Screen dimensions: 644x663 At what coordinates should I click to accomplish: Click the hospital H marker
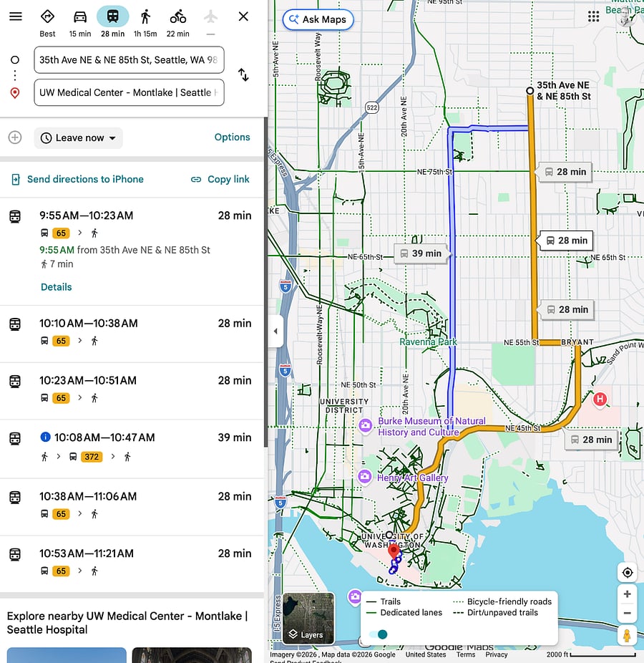tap(600, 399)
